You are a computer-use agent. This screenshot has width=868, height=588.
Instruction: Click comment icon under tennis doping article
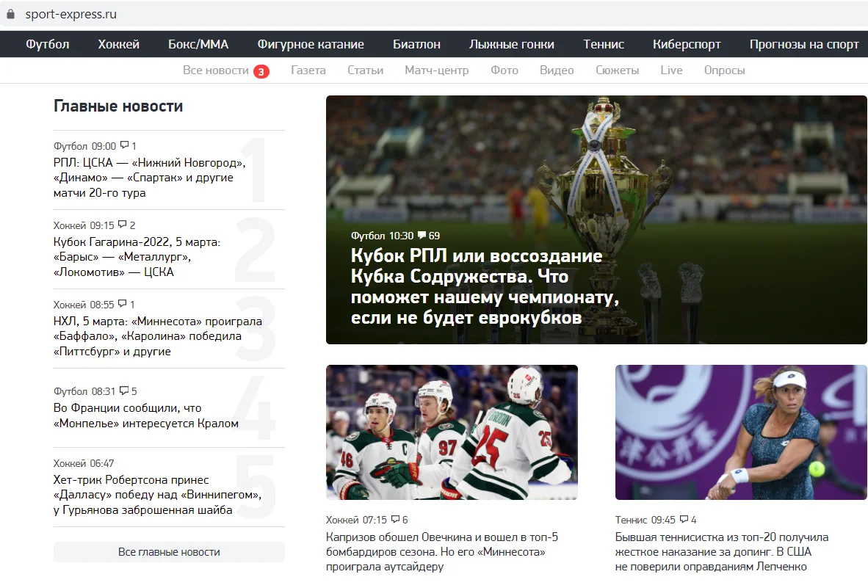[x=684, y=519]
